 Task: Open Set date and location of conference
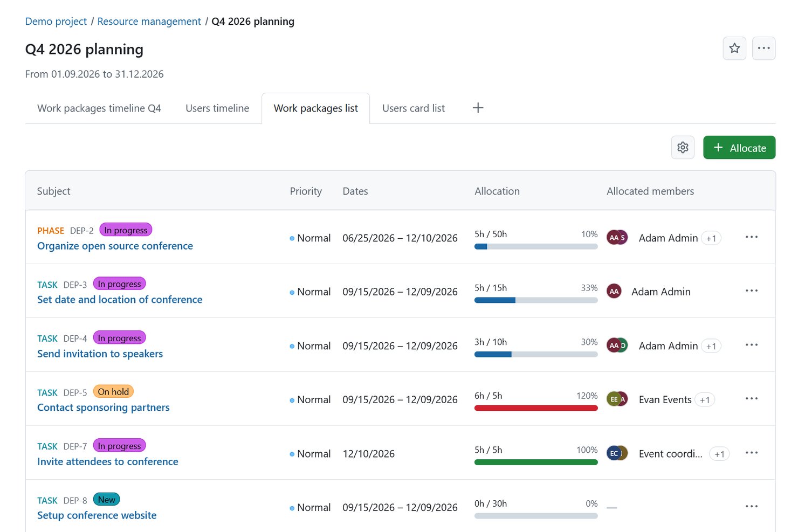click(120, 300)
